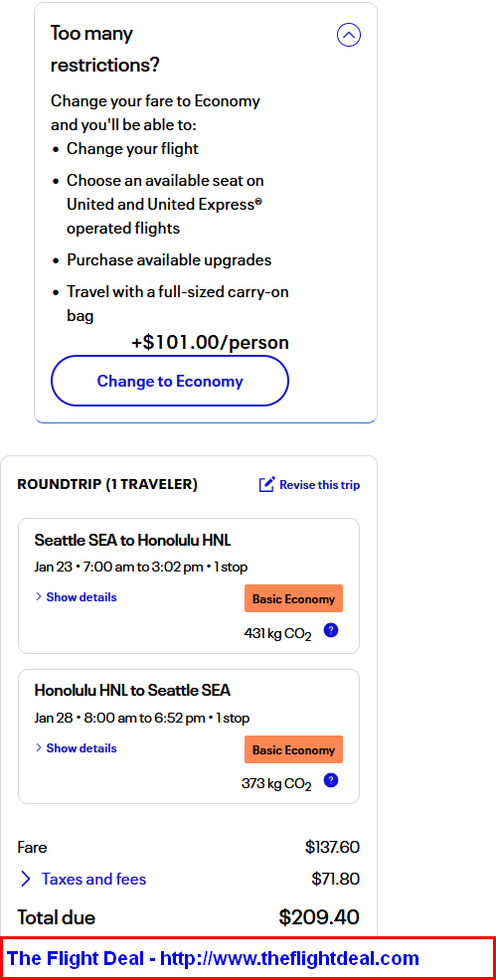Click the Total due amount $209.40

coord(319,917)
